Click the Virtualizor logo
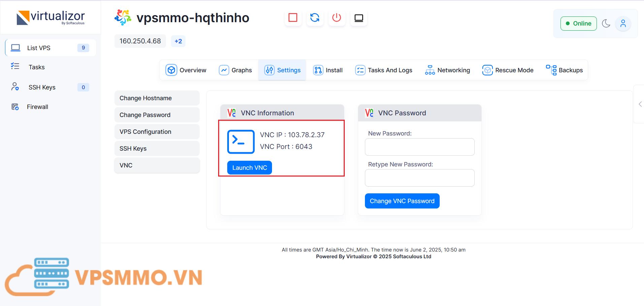Screen dimensions: 644x306 51,17
